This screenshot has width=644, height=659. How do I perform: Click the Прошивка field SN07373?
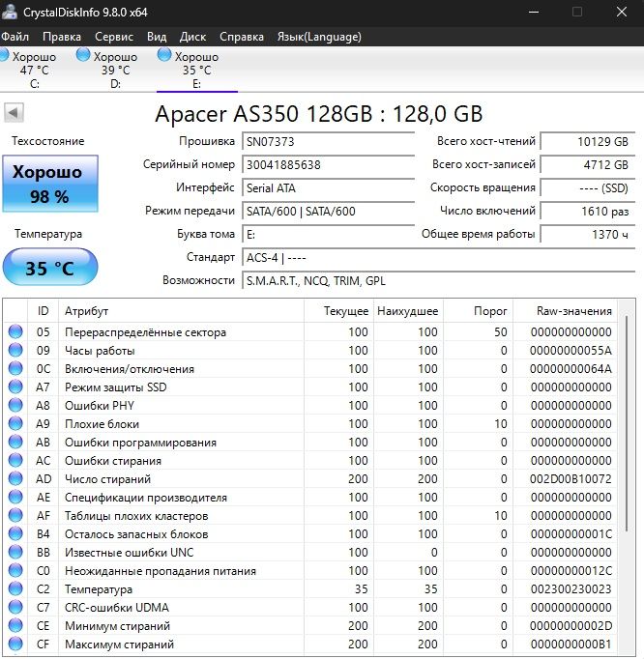pos(328,141)
